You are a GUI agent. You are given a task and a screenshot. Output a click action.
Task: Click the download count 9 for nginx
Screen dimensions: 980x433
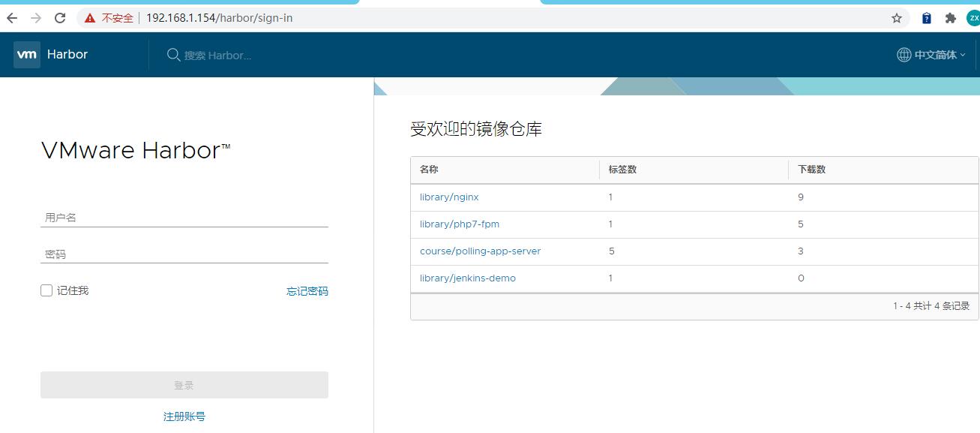[801, 197]
